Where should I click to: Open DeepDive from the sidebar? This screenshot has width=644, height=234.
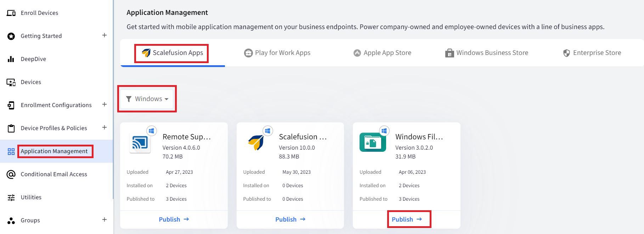pyautogui.click(x=33, y=59)
